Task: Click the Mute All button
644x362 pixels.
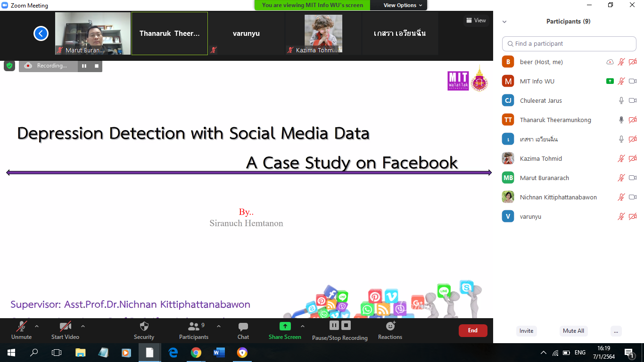Action: click(x=573, y=331)
